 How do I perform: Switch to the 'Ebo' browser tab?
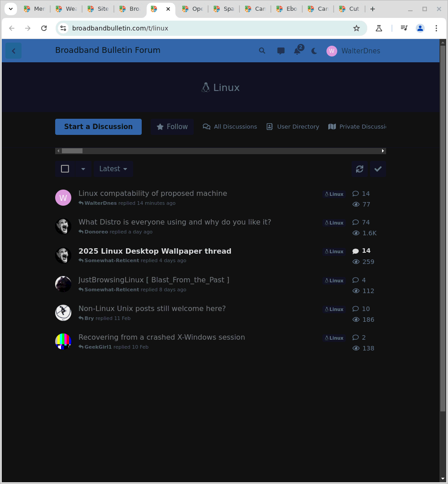(x=287, y=9)
